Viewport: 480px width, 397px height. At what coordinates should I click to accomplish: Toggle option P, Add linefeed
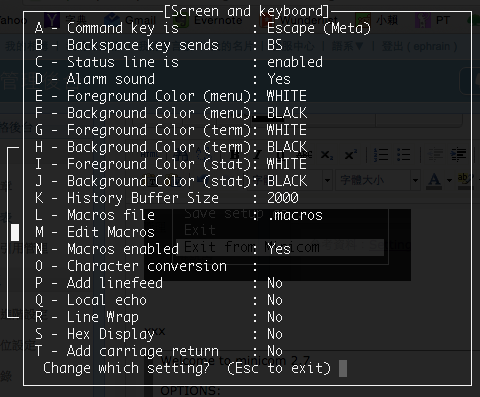click(159, 283)
